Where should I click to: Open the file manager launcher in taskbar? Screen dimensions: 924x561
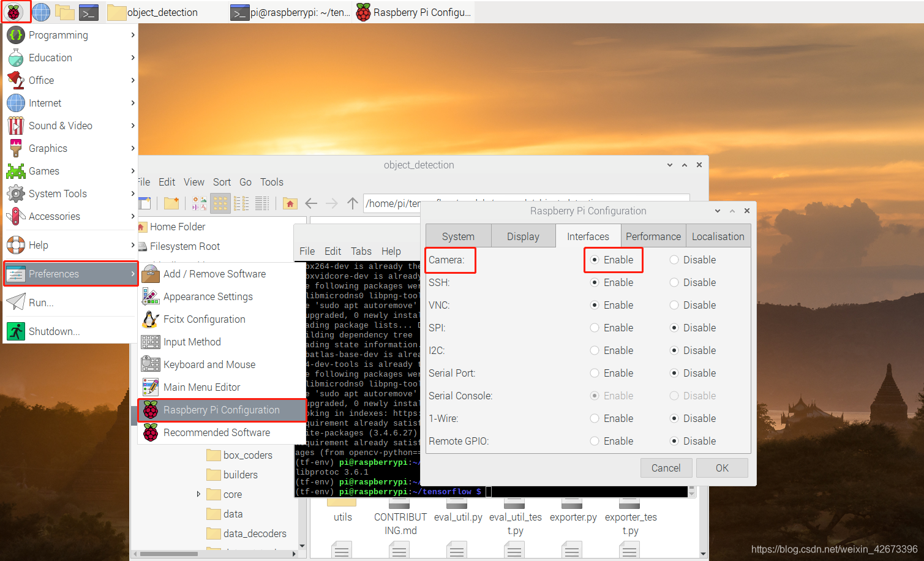click(65, 12)
